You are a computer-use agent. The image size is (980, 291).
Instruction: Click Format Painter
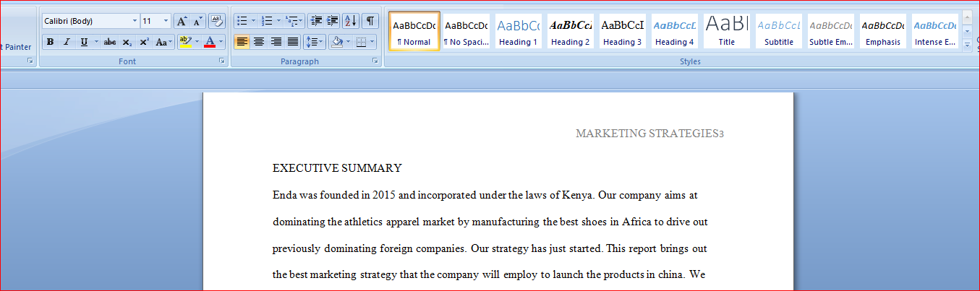[16, 47]
